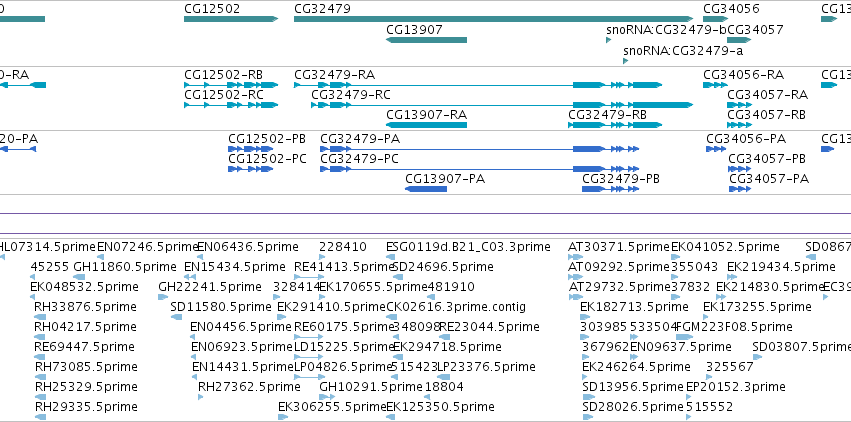Viewport: 851px width, 422px height.
Task: Select protein CG32479-PC label
Action: [x=359, y=159]
